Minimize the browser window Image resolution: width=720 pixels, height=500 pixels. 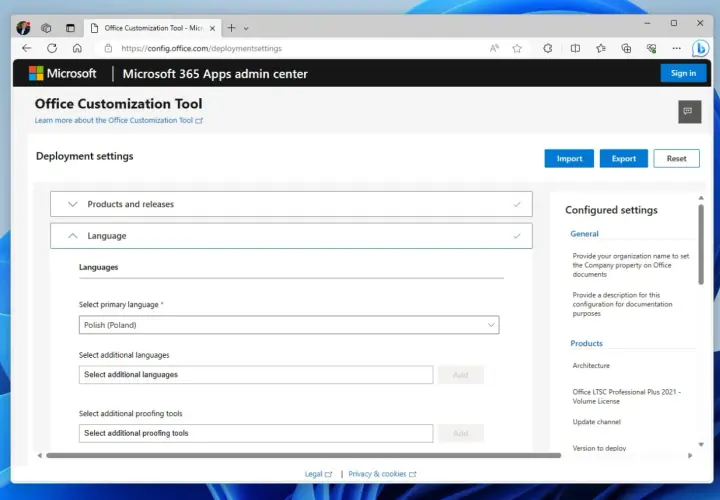point(647,23)
